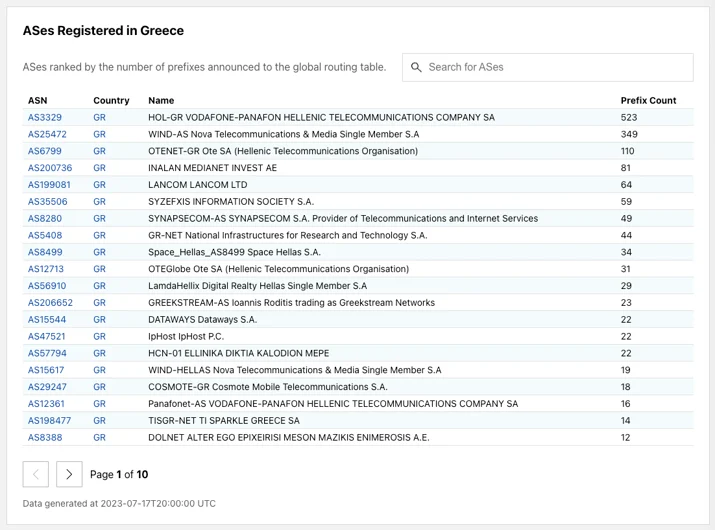Open AS56910 link

point(47,286)
